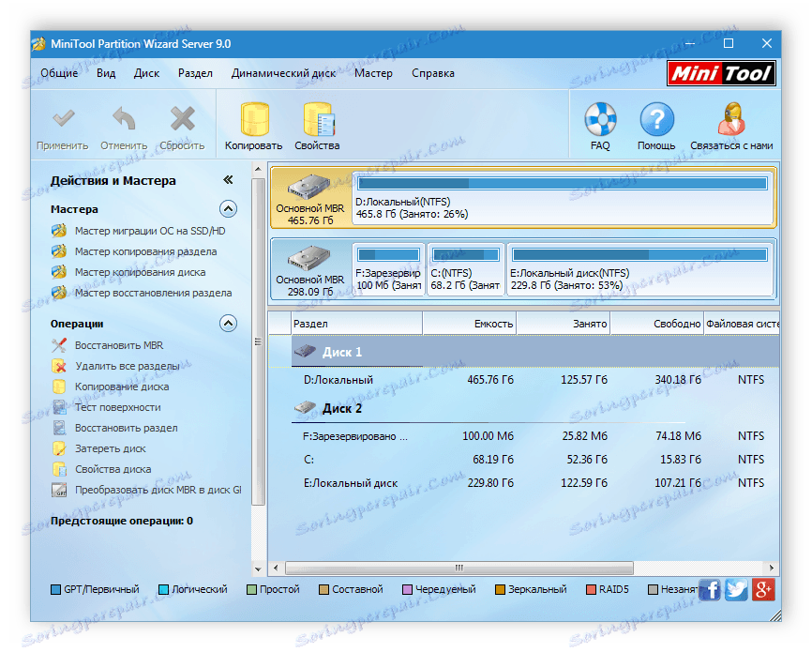The image size is (812, 652).
Task: Choose the Восстановить MBR operation
Action: 119,345
